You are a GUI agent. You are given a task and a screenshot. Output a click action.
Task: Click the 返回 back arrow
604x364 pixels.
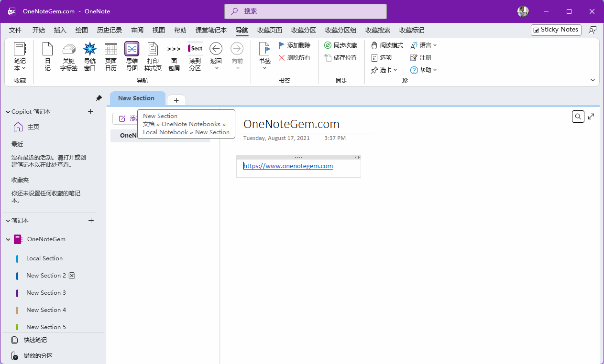tap(216, 49)
